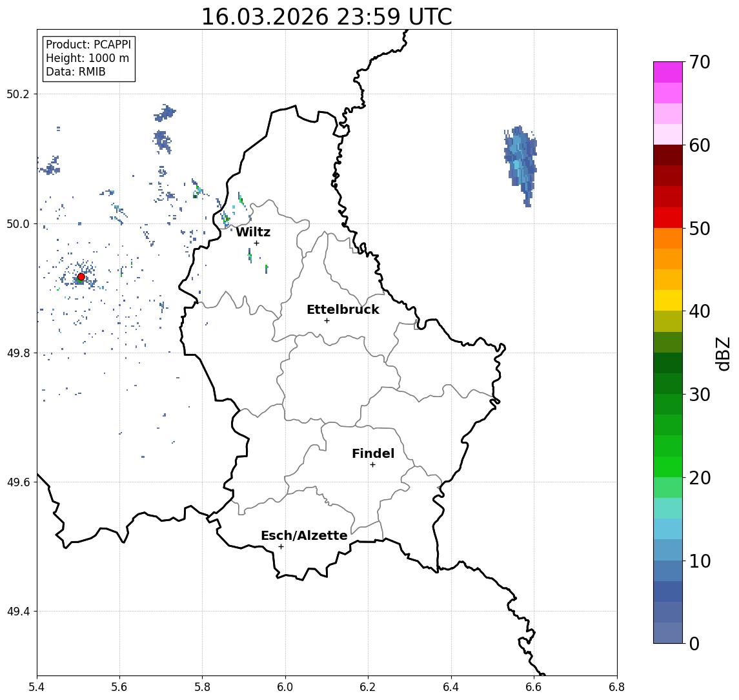
Task: Click the longitude axis label '6.8'
Action: click(617, 687)
